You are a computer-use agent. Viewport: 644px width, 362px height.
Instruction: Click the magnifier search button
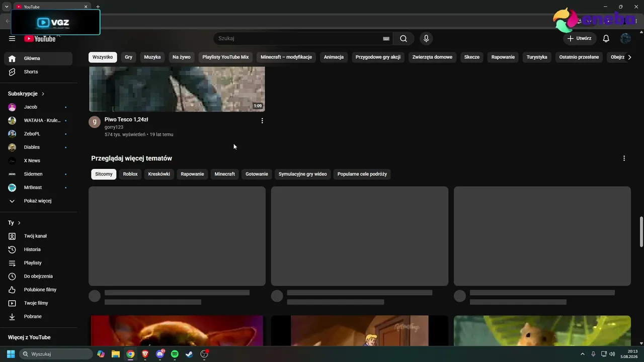[x=404, y=39]
